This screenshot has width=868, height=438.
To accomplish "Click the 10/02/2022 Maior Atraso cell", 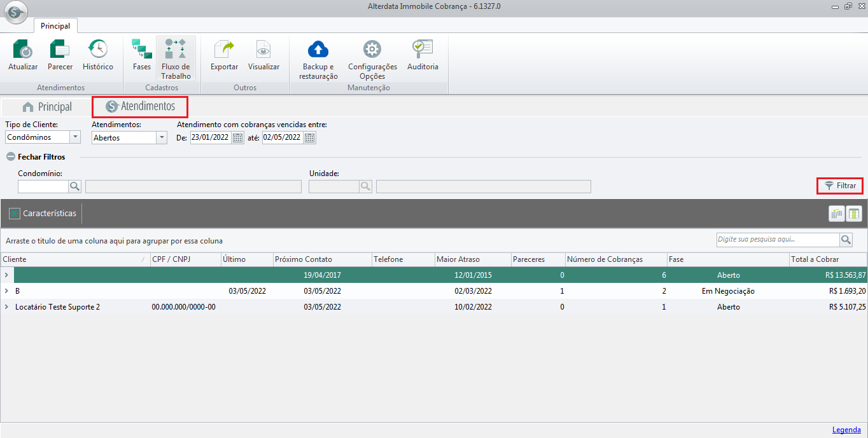I will 473,307.
